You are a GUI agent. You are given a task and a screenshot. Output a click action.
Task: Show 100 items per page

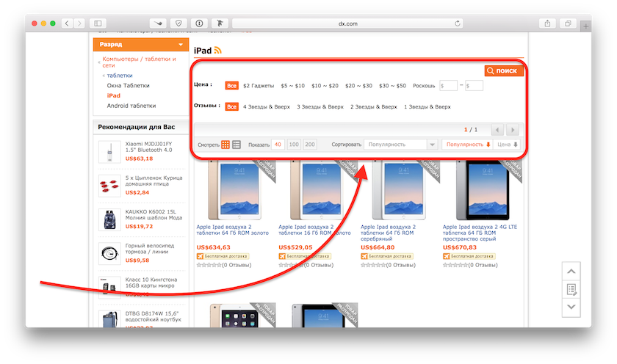[x=294, y=145]
